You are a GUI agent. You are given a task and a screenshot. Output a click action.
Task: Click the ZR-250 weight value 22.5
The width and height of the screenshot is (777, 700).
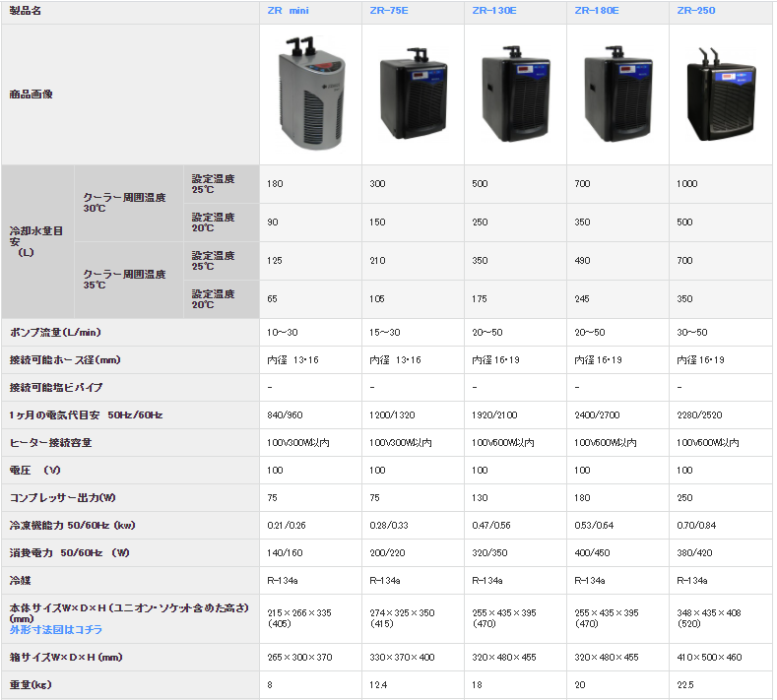[x=686, y=684]
